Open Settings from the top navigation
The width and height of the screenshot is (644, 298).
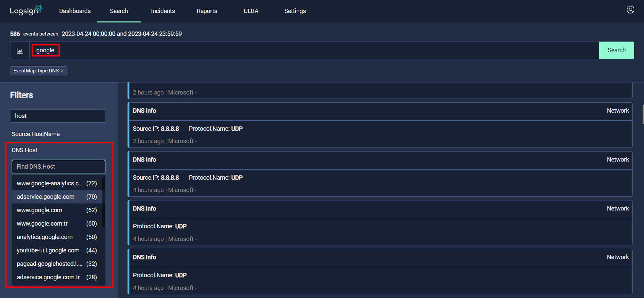pos(295,11)
